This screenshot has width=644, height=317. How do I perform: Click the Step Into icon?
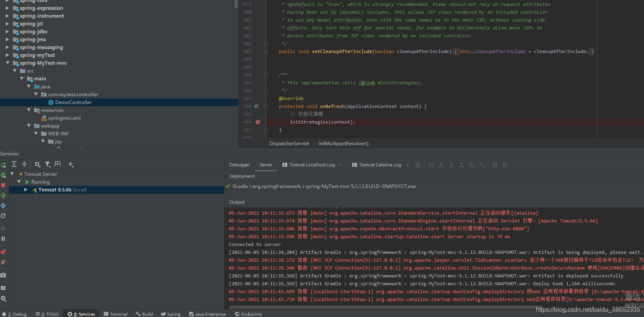pyautogui.click(x=441, y=165)
